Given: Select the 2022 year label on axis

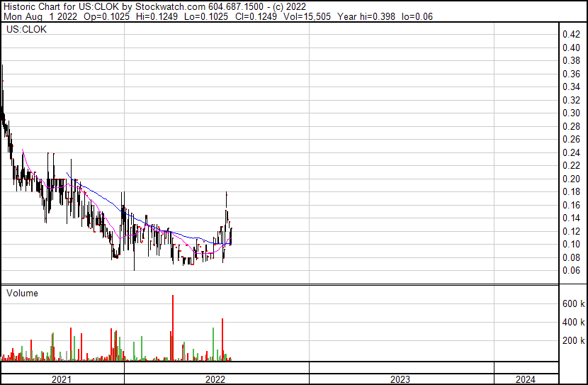Looking at the screenshot, I should pos(215,379).
